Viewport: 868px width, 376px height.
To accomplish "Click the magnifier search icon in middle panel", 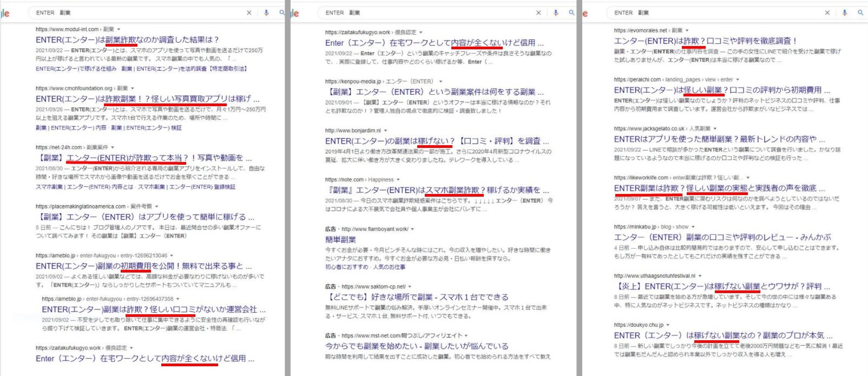I will (x=571, y=12).
